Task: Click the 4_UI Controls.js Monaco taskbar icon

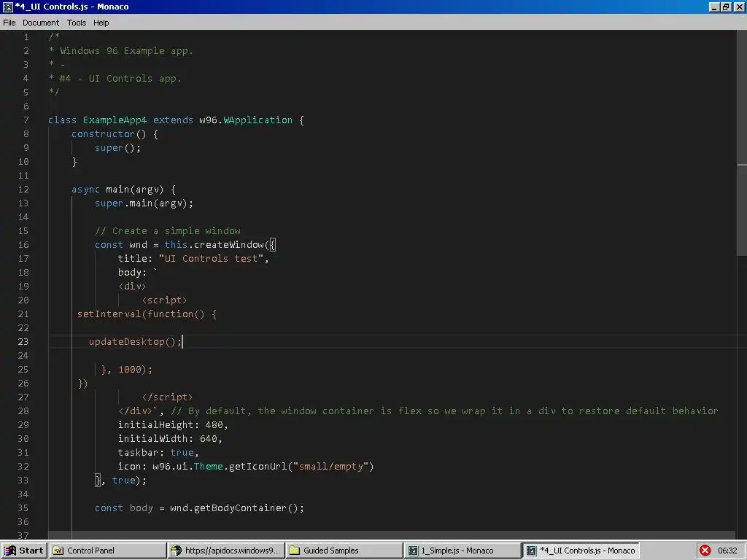Action: (531, 551)
